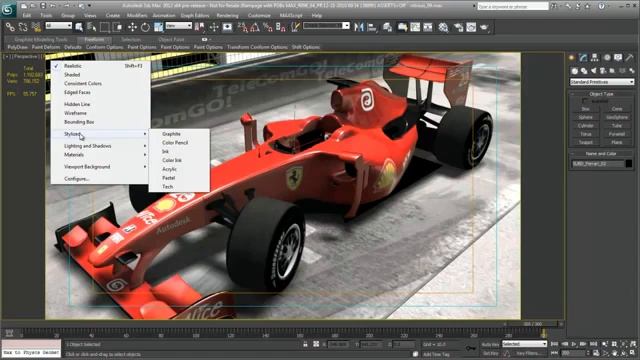Click the time slider frame handle
Screen dimensions: 640x360
coord(533,324)
